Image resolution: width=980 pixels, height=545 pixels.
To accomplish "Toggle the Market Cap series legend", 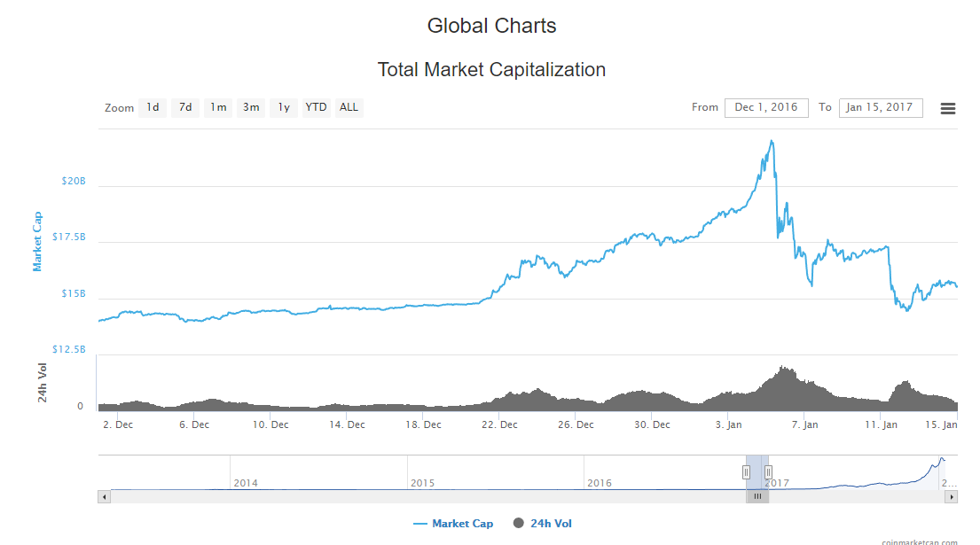I will [453, 524].
